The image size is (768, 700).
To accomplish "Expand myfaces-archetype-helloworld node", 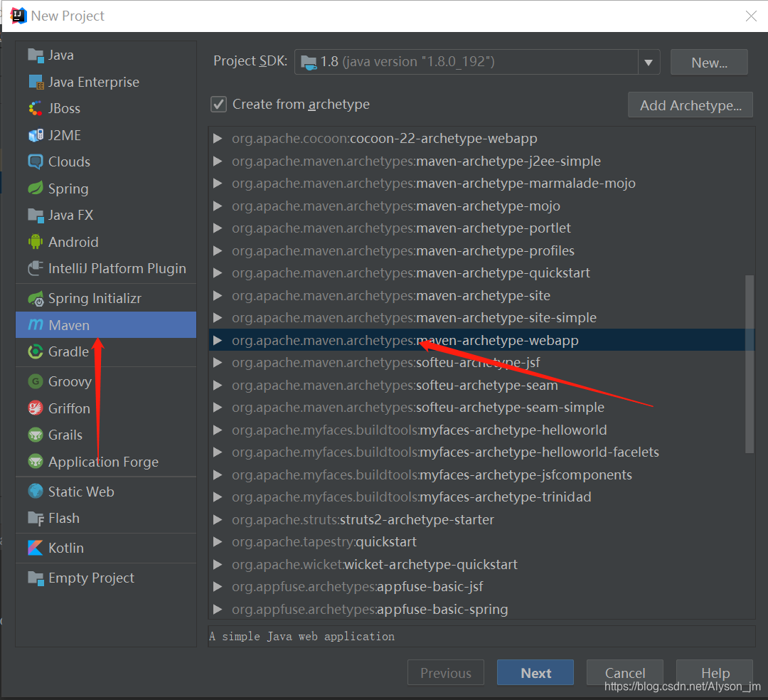I will click(218, 430).
